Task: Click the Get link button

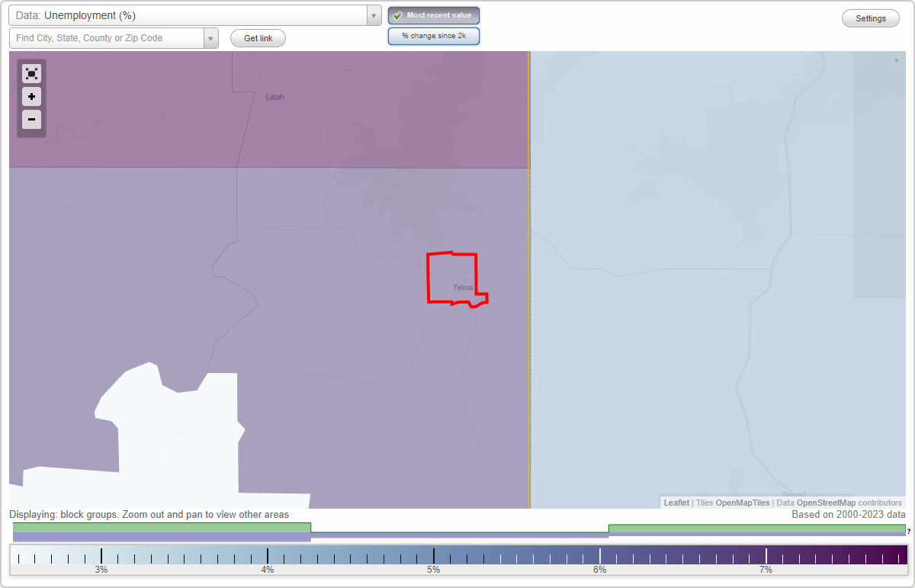Action: pyautogui.click(x=258, y=37)
